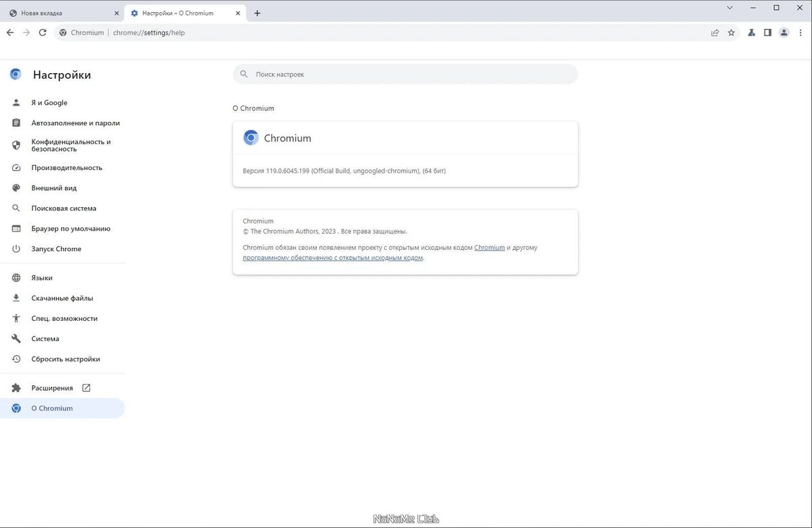812x528 pixels.
Task: Open the profile avatar button
Action: tap(784, 32)
